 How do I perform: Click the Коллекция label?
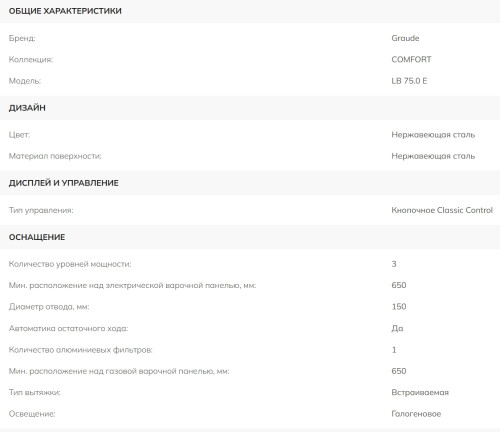pyautogui.click(x=31, y=60)
